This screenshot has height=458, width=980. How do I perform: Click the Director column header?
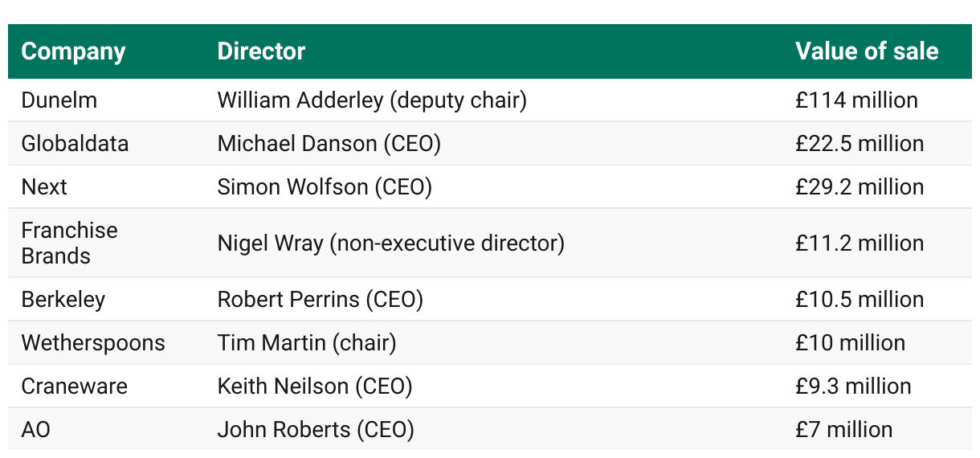[261, 51]
